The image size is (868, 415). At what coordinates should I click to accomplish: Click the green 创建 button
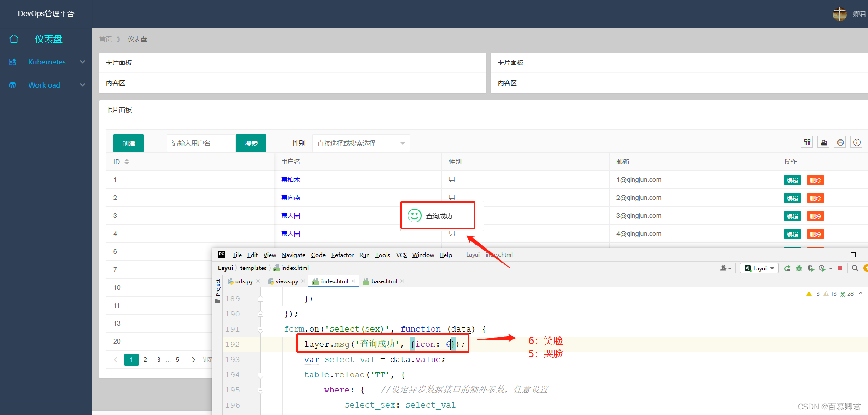click(129, 143)
